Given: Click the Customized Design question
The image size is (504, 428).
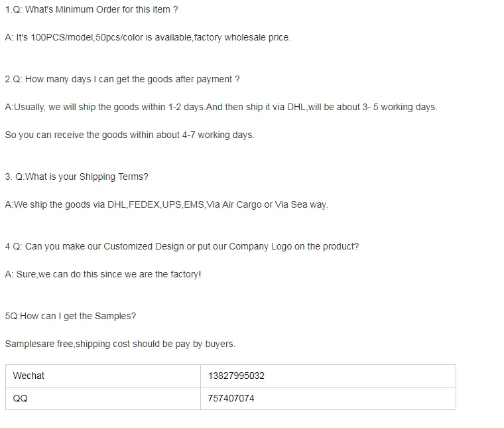Looking at the screenshot, I should 182,247.
